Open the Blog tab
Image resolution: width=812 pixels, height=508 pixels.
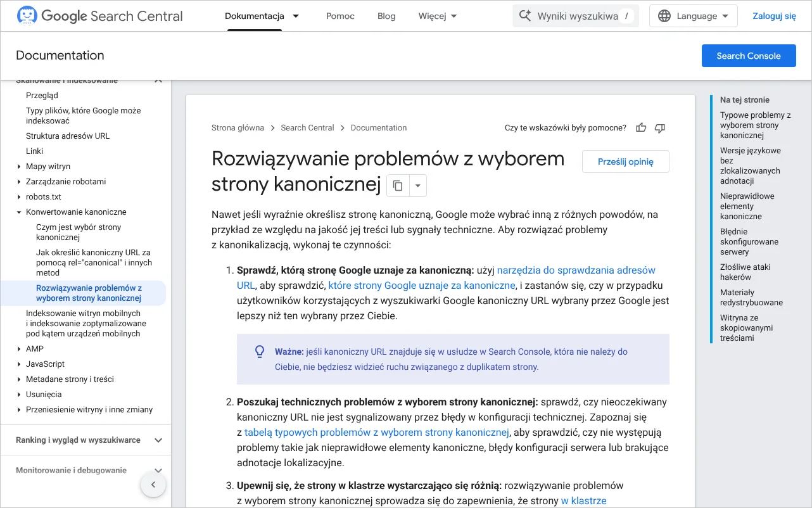coord(386,16)
